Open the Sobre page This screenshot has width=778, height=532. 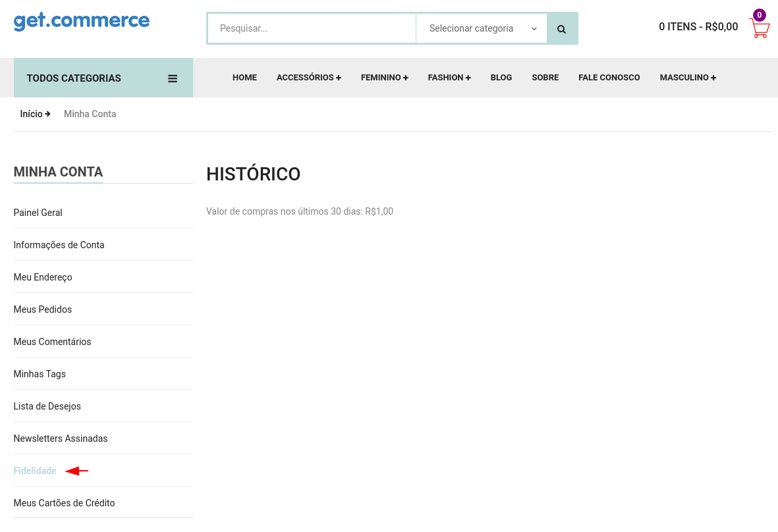(x=545, y=78)
